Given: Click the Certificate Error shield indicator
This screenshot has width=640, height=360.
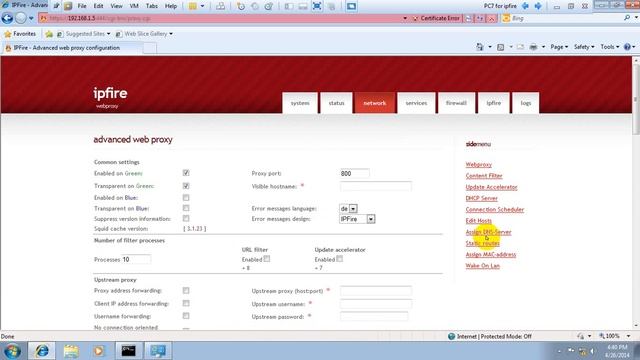Looking at the screenshot, I should pos(436,18).
